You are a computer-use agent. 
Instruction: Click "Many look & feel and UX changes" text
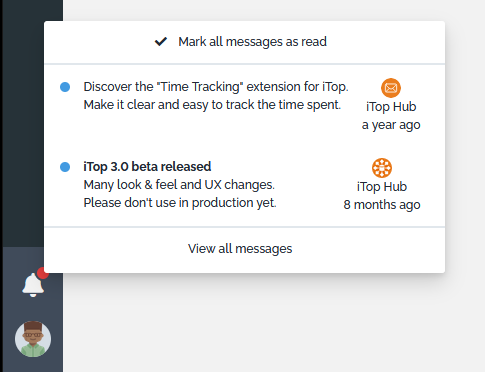tap(179, 185)
